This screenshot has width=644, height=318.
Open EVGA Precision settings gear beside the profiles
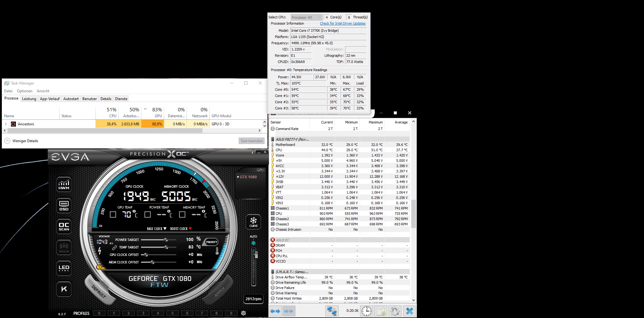(x=243, y=313)
